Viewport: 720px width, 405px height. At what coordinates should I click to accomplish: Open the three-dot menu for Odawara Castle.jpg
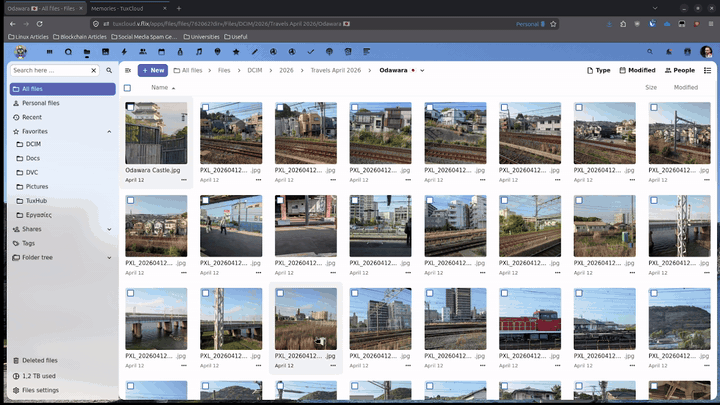point(184,180)
